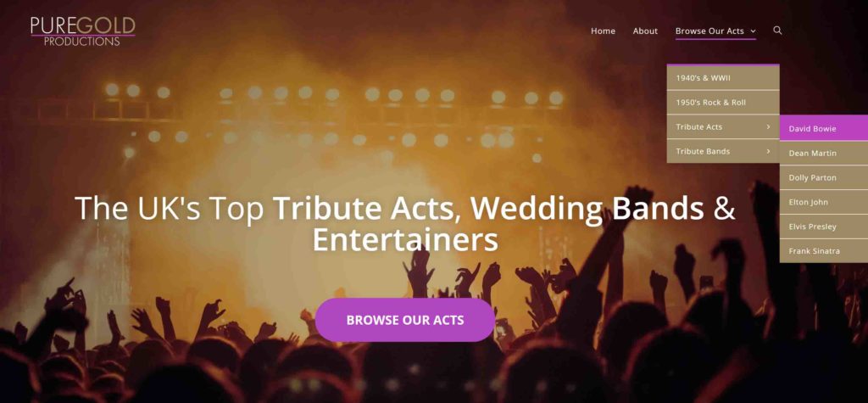The height and width of the screenshot is (403, 868).
Task: Open the Elton John tribute page
Action: tap(824, 202)
